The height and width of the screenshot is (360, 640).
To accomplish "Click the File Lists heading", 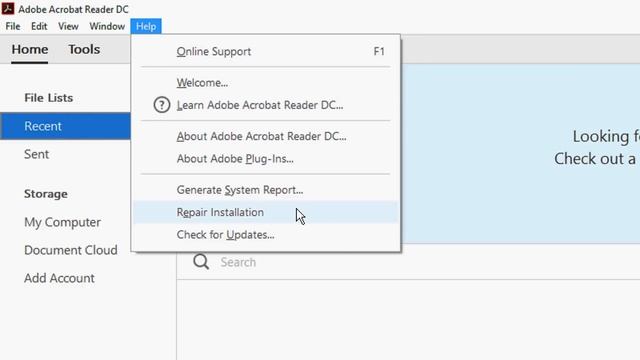I will click(x=49, y=98).
